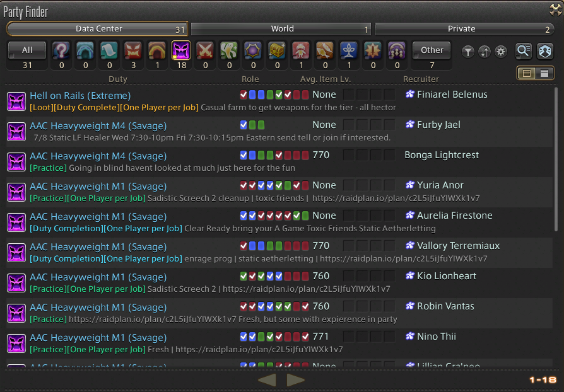This screenshot has width=564, height=392.
Task: Open the funnel filter options icon
Action: [467, 52]
